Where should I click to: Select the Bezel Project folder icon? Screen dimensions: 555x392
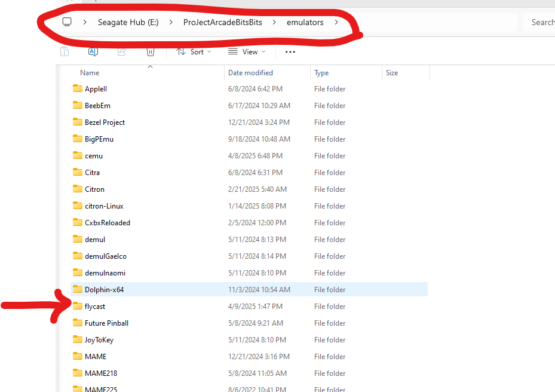78,121
